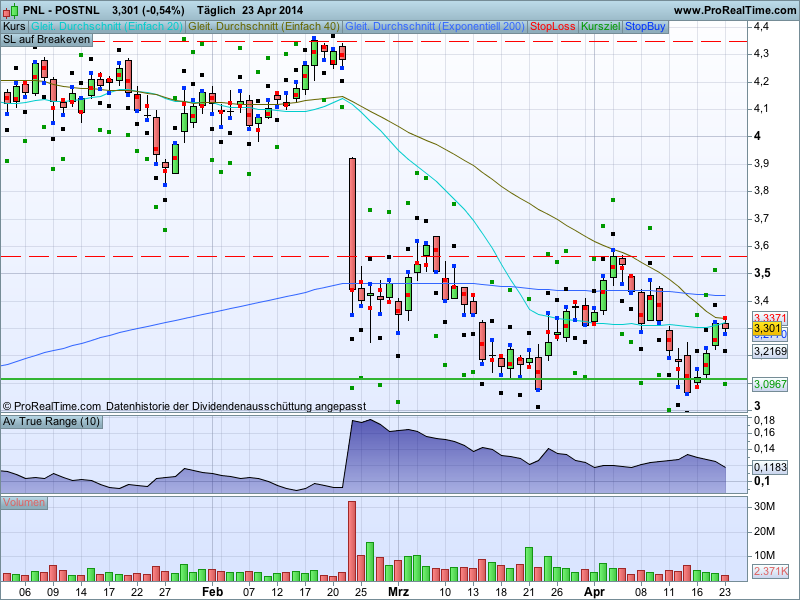Screen dimensions: 800x600
Task: Select the Einfach 20 moving average label
Action: [x=106, y=25]
